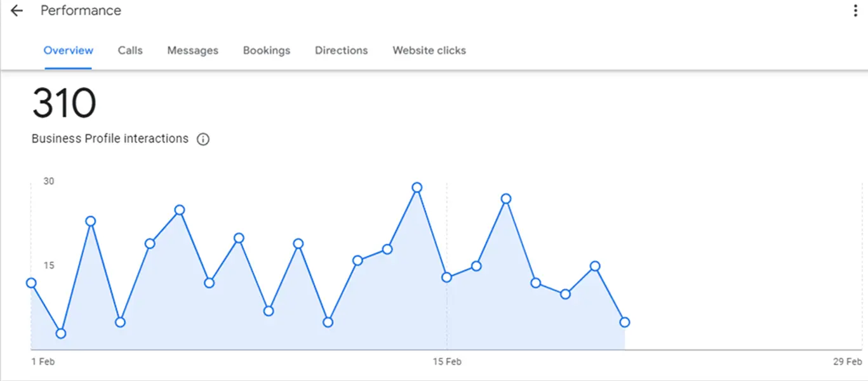Click the 29 Feb axis label
The width and height of the screenshot is (868, 381).
tap(847, 362)
